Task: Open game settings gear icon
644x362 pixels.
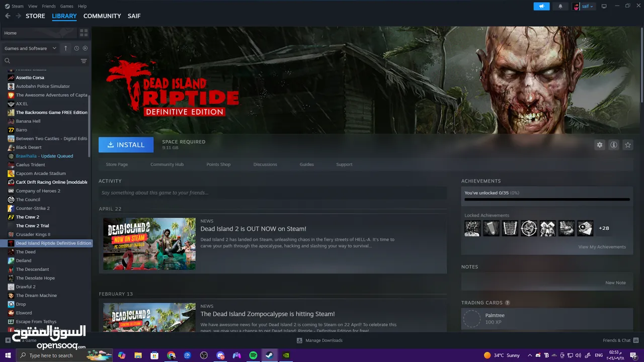Action: 600,145
